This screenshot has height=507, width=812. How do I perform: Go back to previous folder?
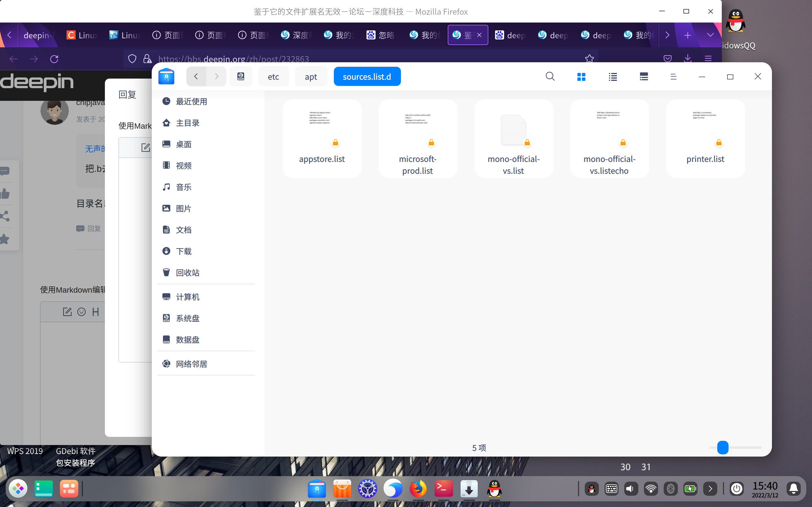pos(196,76)
